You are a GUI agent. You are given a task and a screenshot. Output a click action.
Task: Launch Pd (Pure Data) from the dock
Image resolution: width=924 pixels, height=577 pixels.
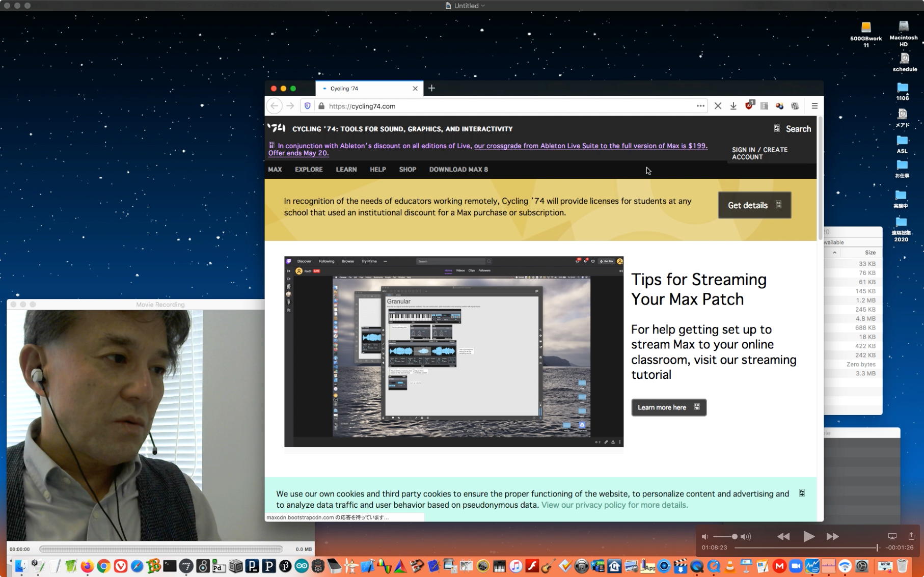[x=219, y=566]
